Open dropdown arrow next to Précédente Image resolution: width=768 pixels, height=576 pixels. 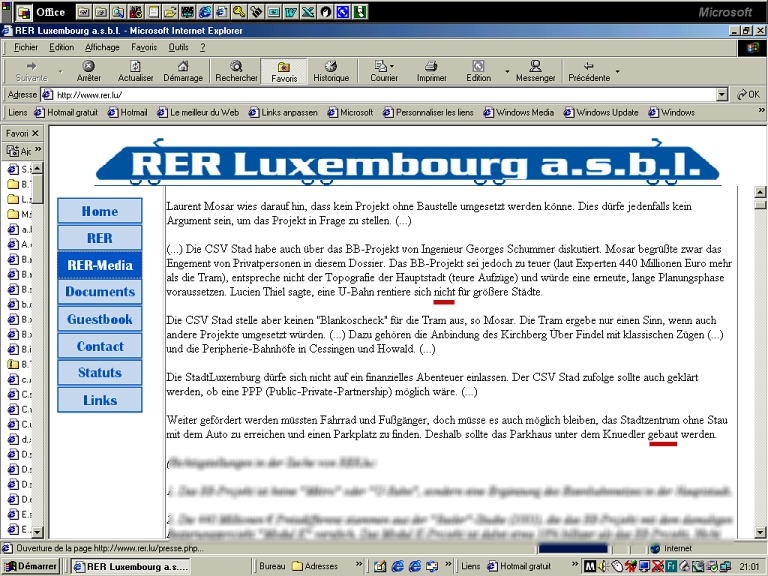pyautogui.click(x=617, y=72)
